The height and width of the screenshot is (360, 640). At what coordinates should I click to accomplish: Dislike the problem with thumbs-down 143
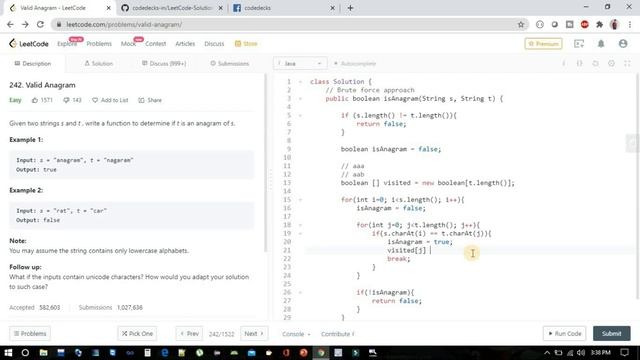point(66,100)
